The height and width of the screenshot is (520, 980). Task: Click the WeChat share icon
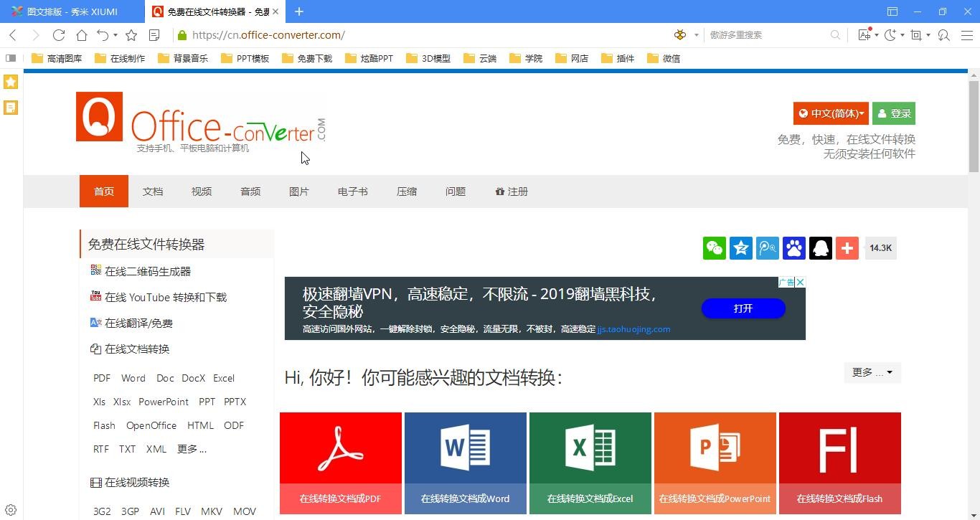click(x=714, y=248)
